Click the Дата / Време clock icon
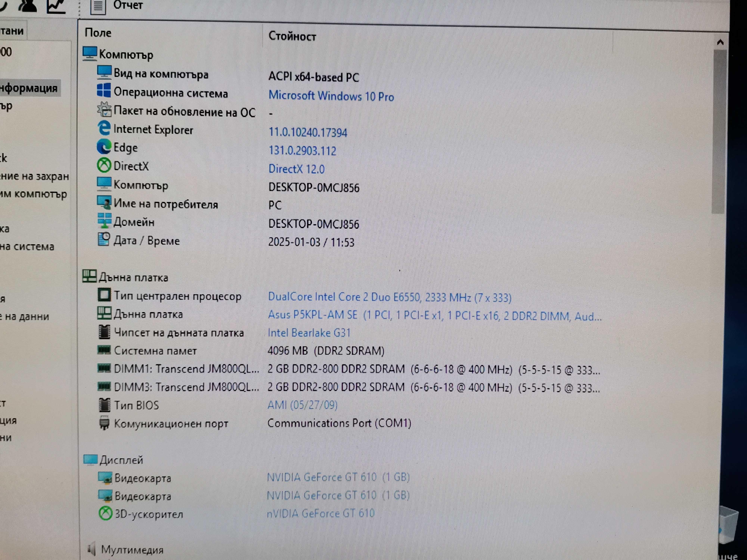The width and height of the screenshot is (747, 560). pos(104,239)
